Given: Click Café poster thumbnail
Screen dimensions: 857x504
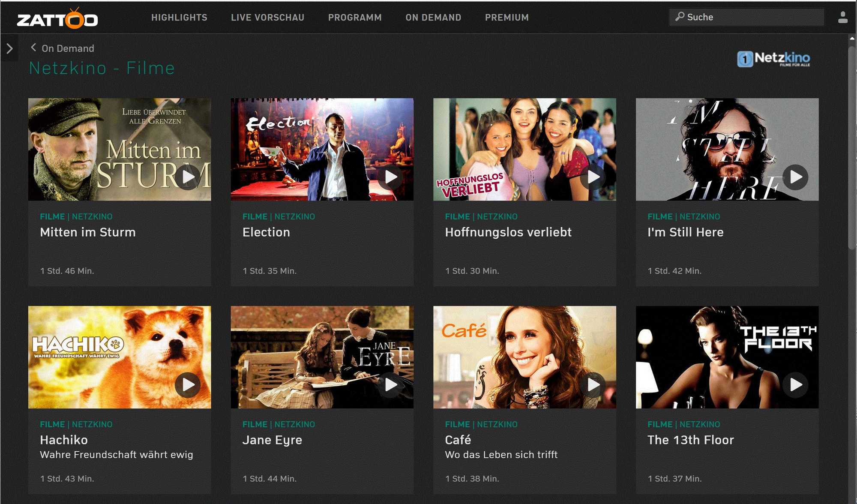Looking at the screenshot, I should coord(524,357).
